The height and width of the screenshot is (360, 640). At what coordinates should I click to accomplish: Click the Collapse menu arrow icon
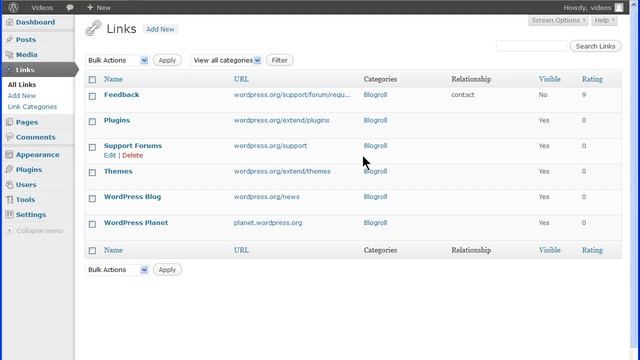tap(9, 231)
